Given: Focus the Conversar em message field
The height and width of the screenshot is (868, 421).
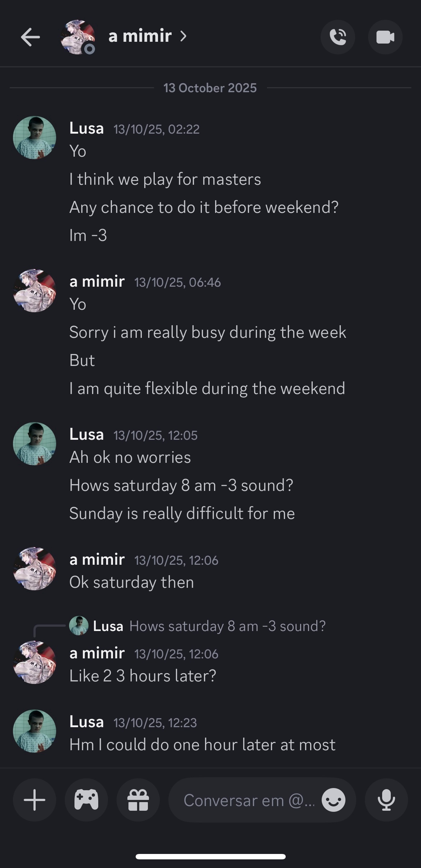Looking at the screenshot, I should pyautogui.click(x=248, y=800).
